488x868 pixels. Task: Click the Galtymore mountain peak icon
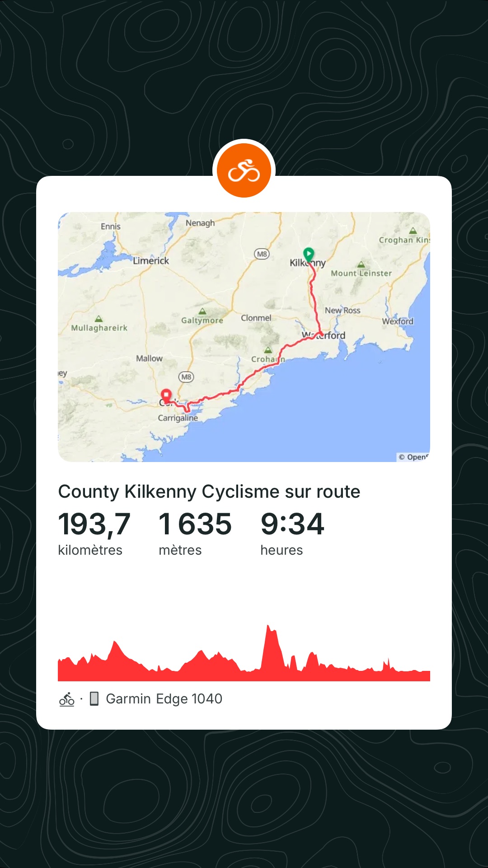[x=202, y=311]
